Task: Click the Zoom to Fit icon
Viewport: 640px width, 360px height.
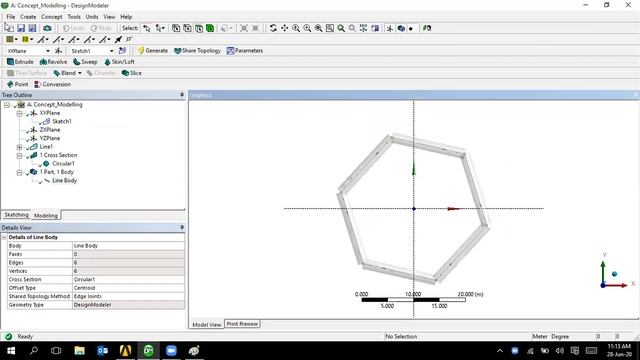Action: tap(318, 28)
